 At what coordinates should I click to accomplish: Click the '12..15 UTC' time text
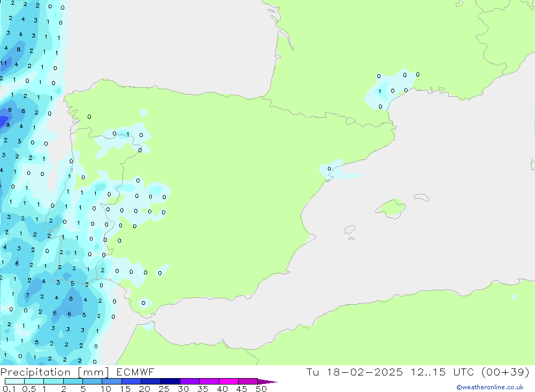point(442,372)
